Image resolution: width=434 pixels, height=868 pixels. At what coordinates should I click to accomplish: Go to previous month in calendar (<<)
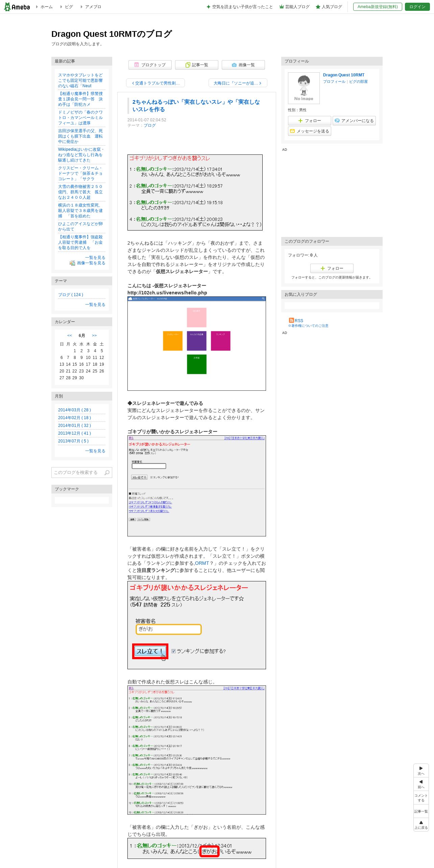click(x=70, y=336)
